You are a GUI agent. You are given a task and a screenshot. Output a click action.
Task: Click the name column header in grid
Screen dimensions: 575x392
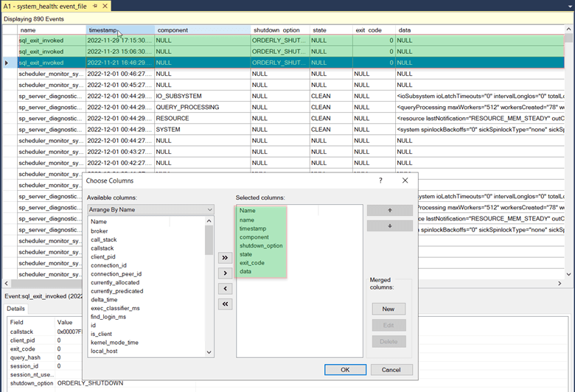pyautogui.click(x=52, y=30)
